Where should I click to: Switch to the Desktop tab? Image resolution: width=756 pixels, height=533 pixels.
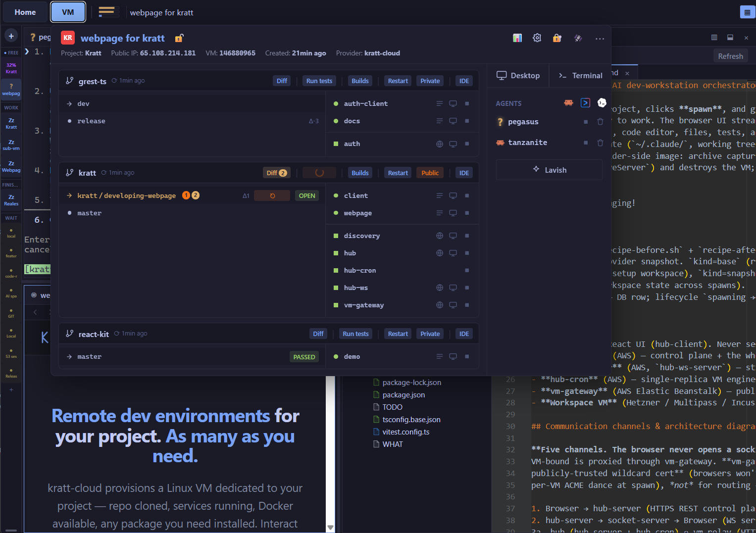click(x=518, y=75)
